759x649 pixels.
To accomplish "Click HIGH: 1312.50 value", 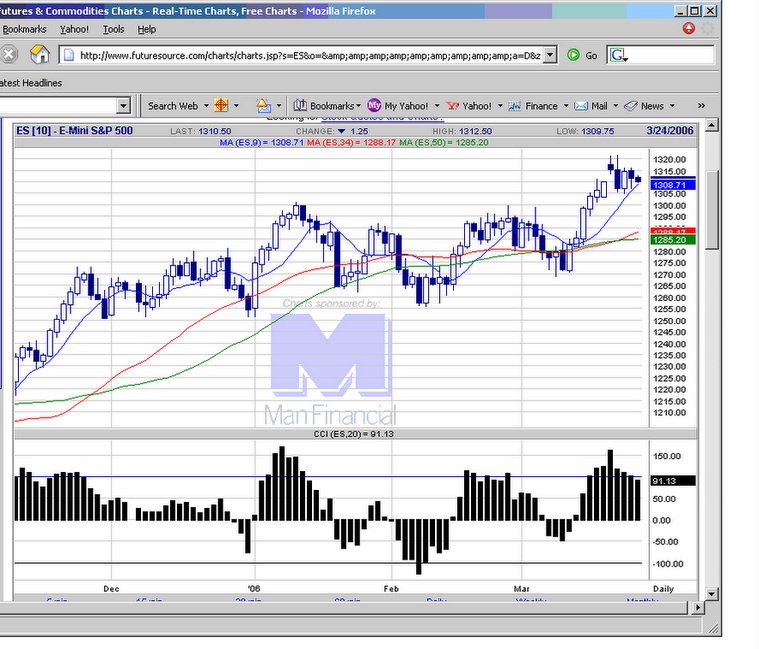I will click(x=462, y=131).
